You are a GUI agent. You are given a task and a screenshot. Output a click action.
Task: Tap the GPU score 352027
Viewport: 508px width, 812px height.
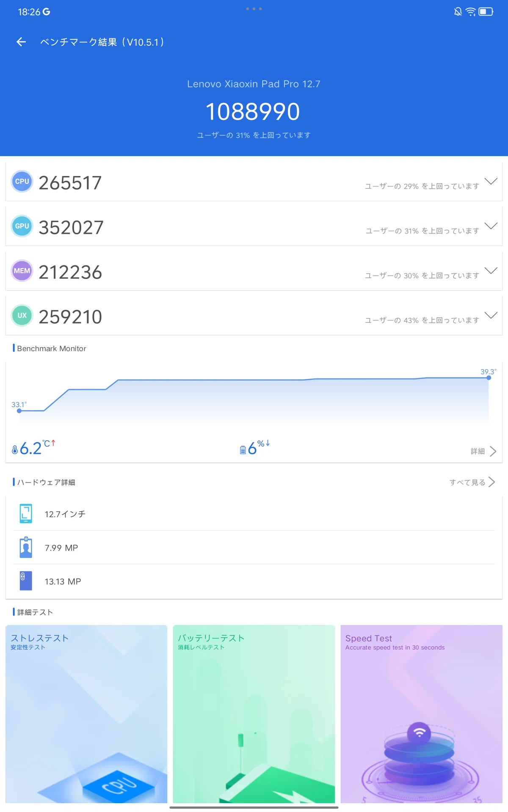pos(71,228)
